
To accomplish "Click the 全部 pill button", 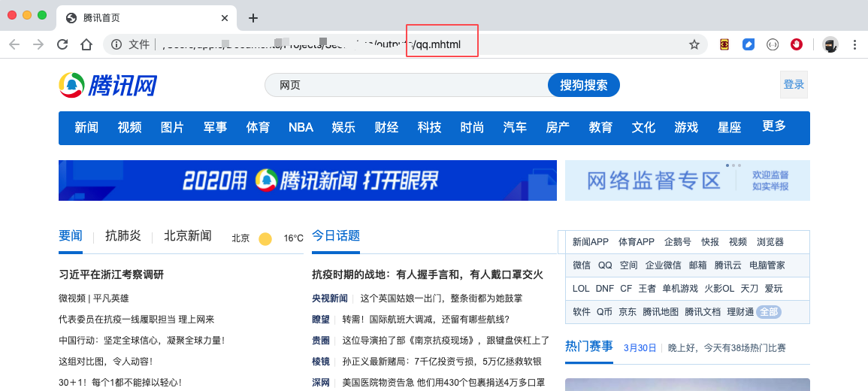I will click(x=769, y=312).
